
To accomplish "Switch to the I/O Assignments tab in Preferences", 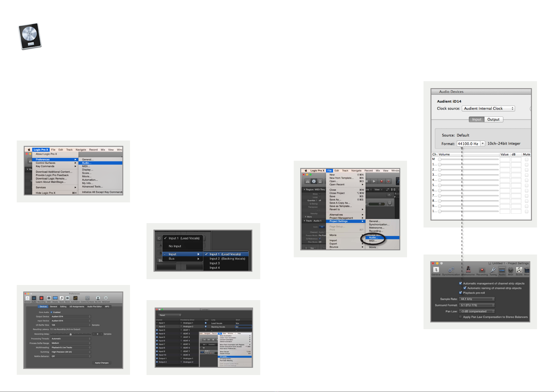I will point(77,307).
